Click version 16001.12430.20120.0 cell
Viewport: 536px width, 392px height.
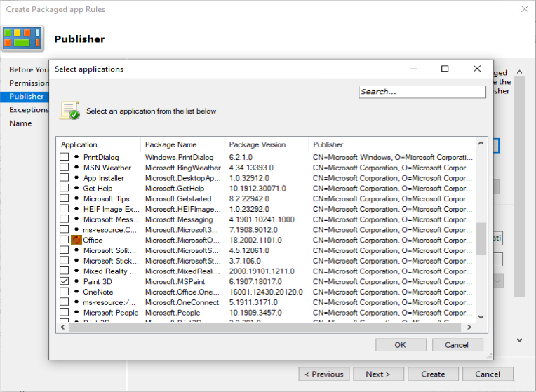click(266, 292)
